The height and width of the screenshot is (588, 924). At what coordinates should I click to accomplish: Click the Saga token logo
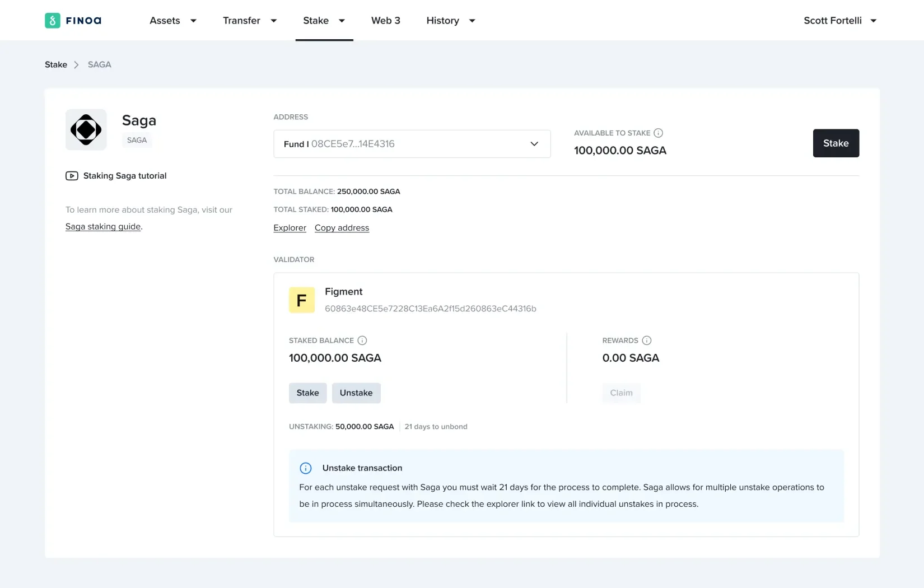tap(86, 130)
